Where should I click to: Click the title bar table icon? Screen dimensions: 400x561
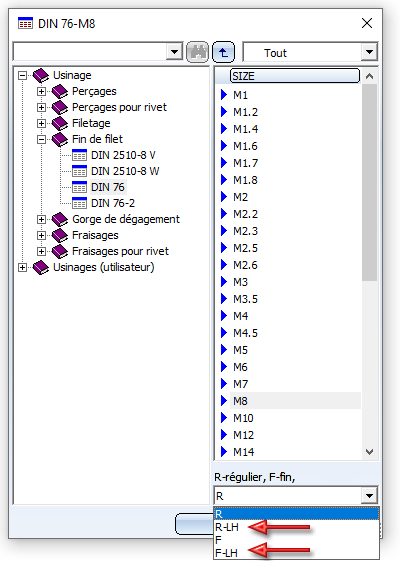(25, 23)
